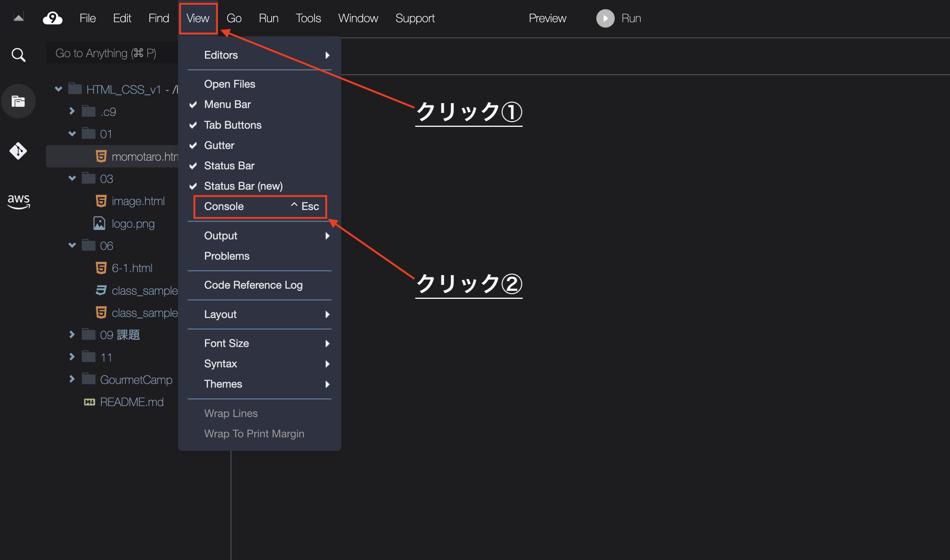Select Code Reference Log entry
Screen dimensions: 950x560
pos(253,285)
